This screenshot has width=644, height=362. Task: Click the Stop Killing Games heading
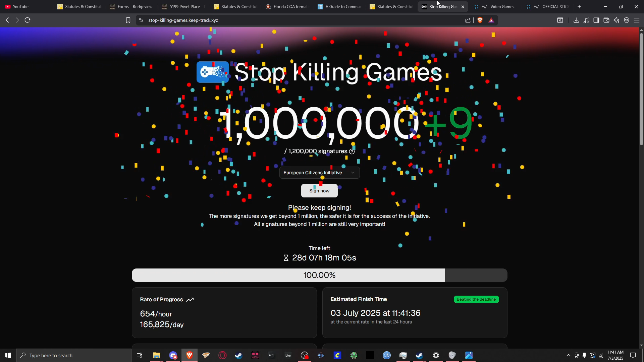pyautogui.click(x=338, y=72)
